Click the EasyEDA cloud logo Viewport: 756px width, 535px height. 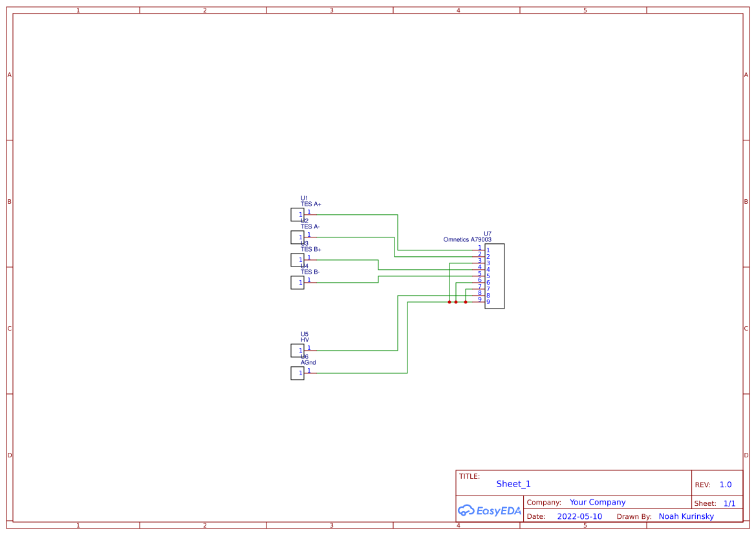pyautogui.click(x=488, y=510)
